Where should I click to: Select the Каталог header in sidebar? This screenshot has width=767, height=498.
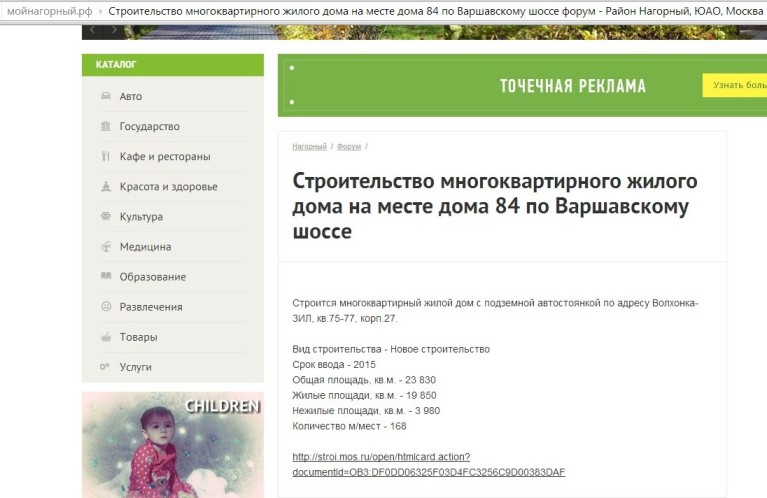pyautogui.click(x=116, y=65)
